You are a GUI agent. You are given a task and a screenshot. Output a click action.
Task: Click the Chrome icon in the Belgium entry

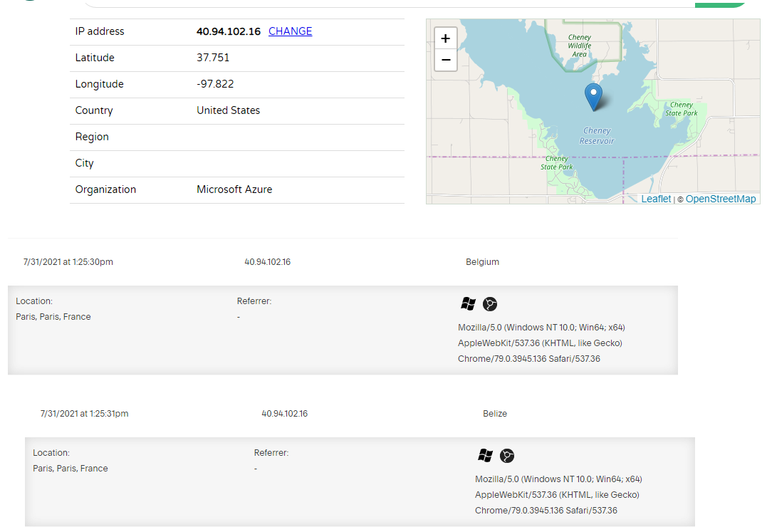[490, 304]
